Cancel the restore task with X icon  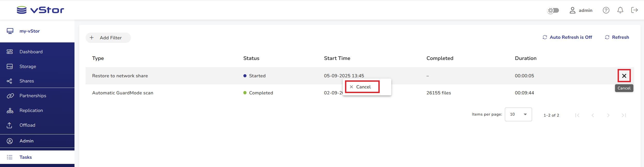click(x=624, y=76)
